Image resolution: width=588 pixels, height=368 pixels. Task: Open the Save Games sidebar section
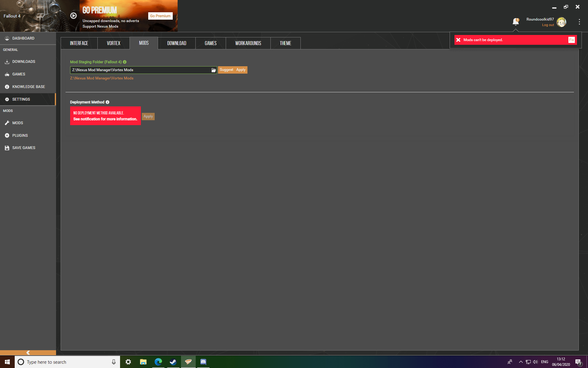click(24, 148)
